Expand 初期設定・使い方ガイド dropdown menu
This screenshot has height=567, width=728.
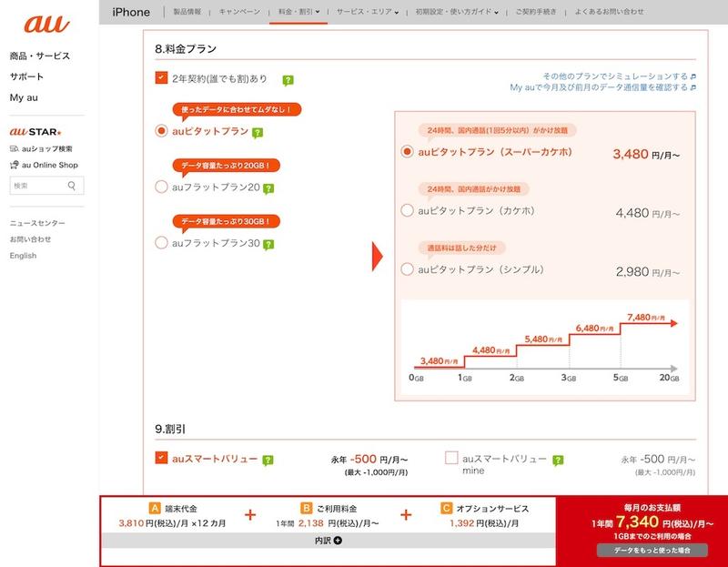point(457,12)
